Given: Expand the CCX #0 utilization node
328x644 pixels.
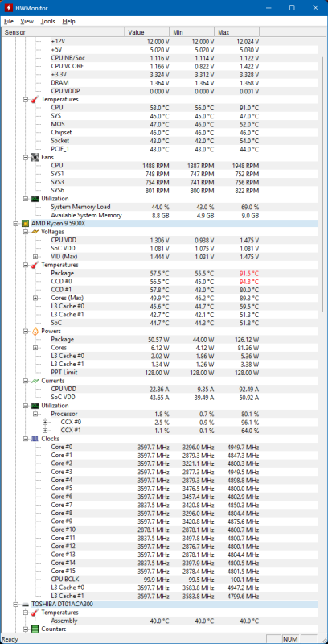Looking at the screenshot, I should coord(45,422).
